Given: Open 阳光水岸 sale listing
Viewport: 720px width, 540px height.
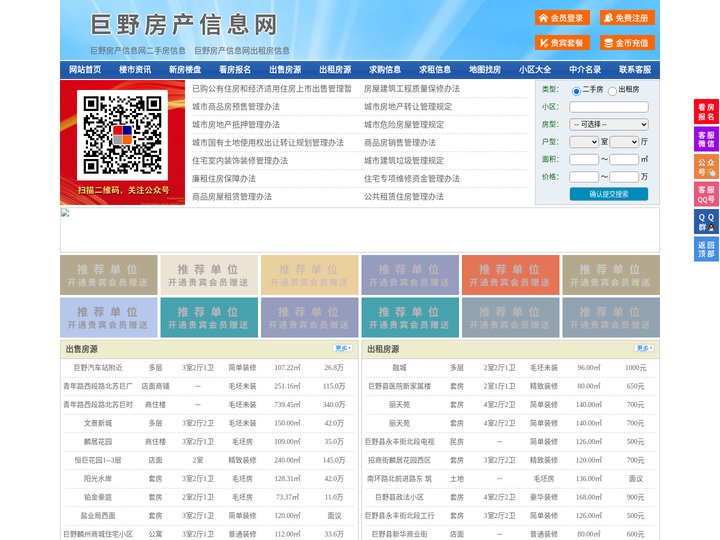Looking at the screenshot, I should coord(98,478).
